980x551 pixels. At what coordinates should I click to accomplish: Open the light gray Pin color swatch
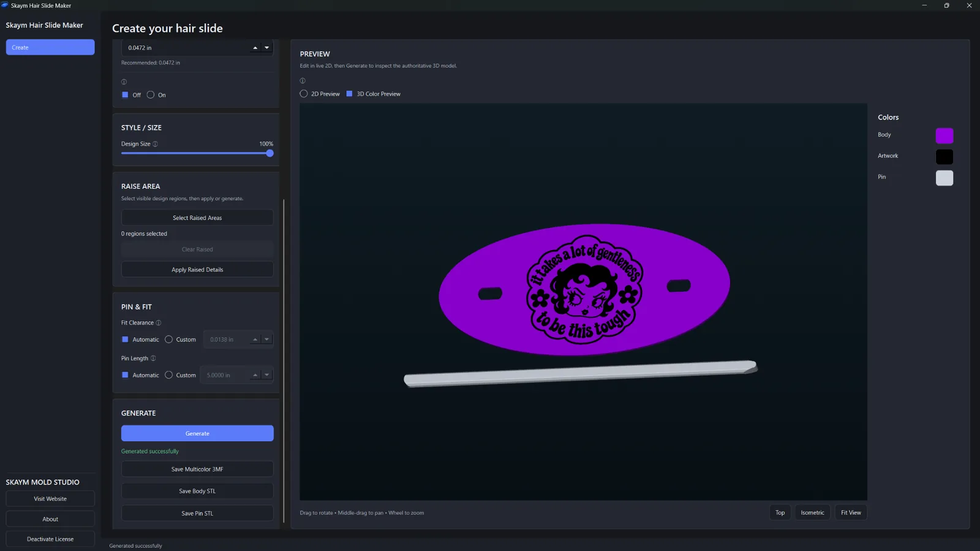coord(944,178)
